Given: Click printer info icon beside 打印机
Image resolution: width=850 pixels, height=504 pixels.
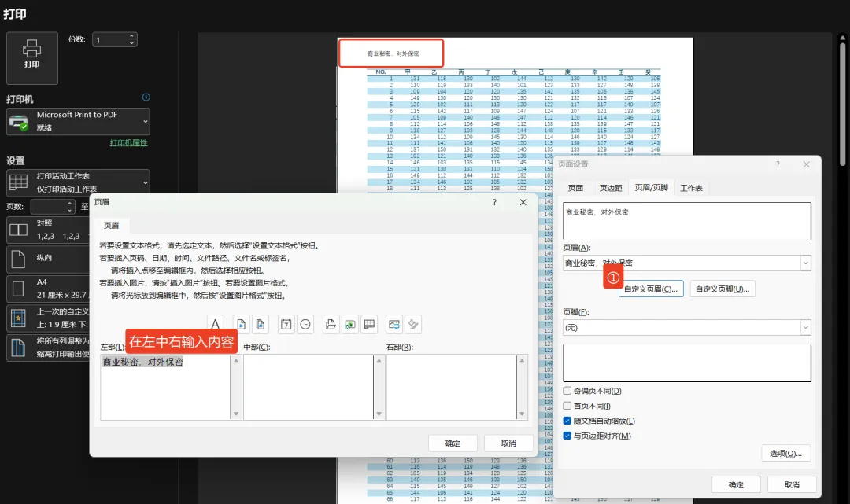Looking at the screenshot, I should [x=146, y=97].
